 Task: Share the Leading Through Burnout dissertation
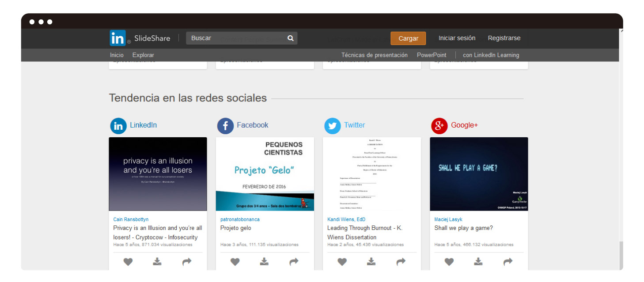pos(401,262)
